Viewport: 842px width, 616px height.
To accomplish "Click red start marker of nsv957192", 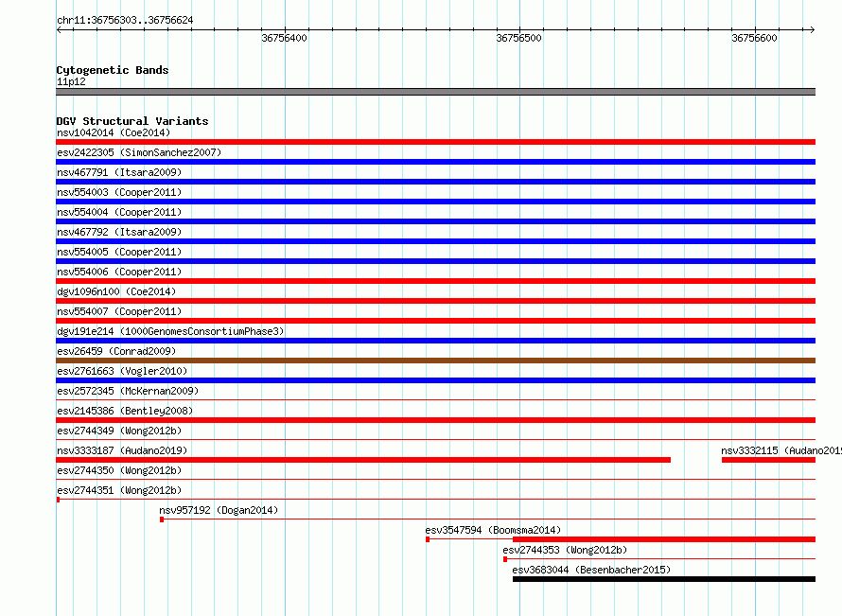I will pyautogui.click(x=162, y=519).
